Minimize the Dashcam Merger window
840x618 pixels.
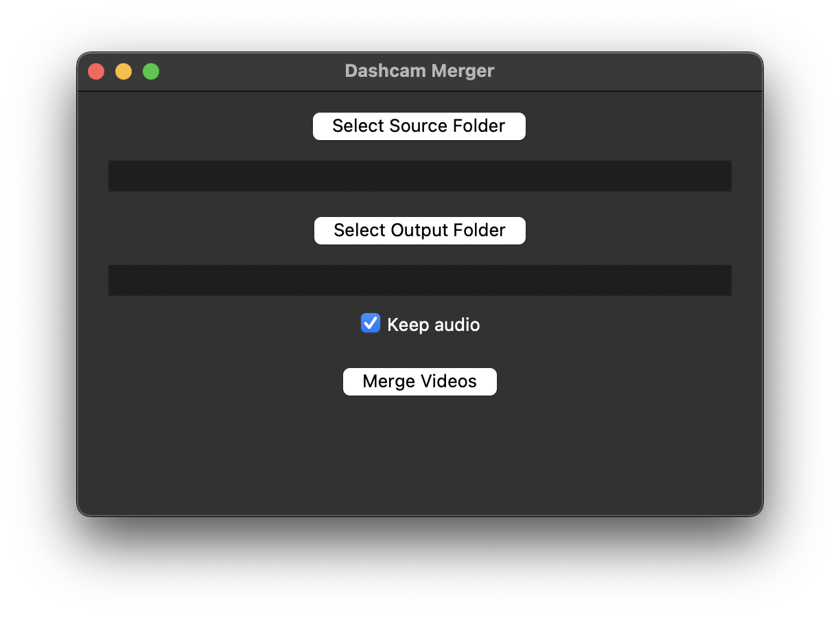[124, 71]
